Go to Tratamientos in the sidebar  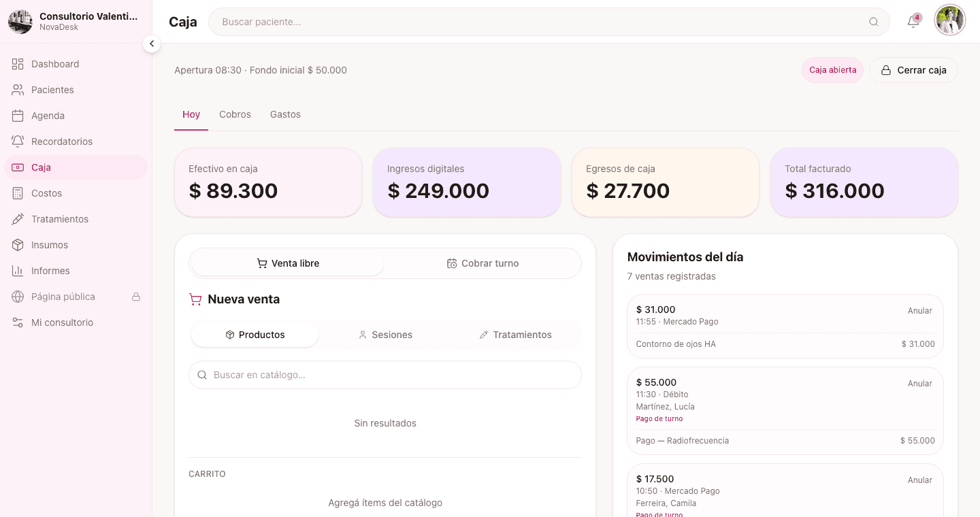[76, 219]
